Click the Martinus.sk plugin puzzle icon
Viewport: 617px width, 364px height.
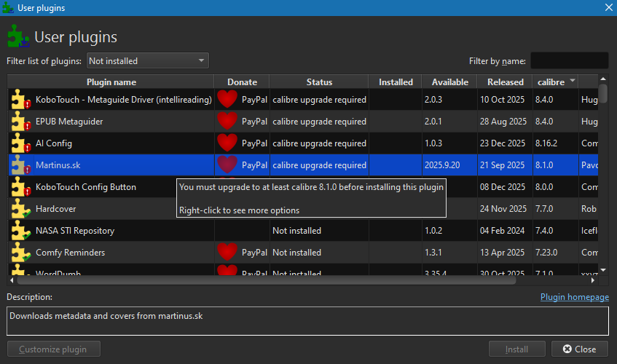[20, 165]
